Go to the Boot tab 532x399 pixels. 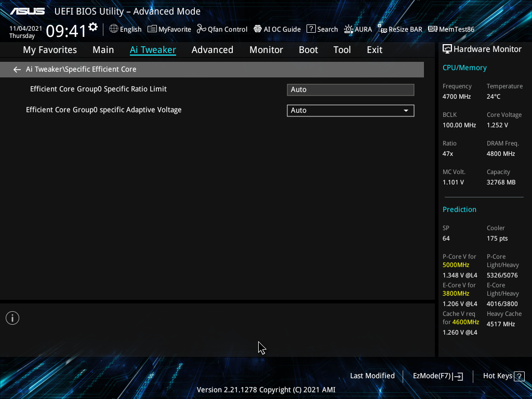tap(309, 50)
